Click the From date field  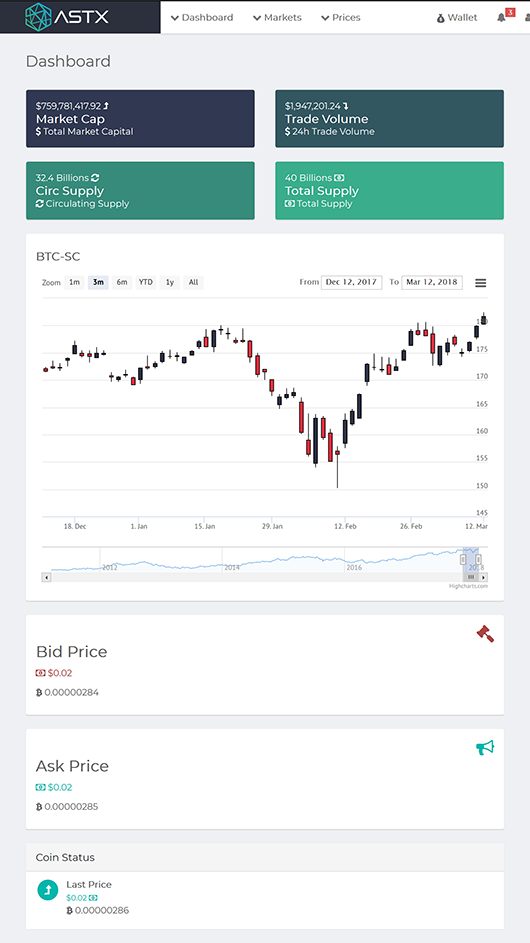point(351,282)
